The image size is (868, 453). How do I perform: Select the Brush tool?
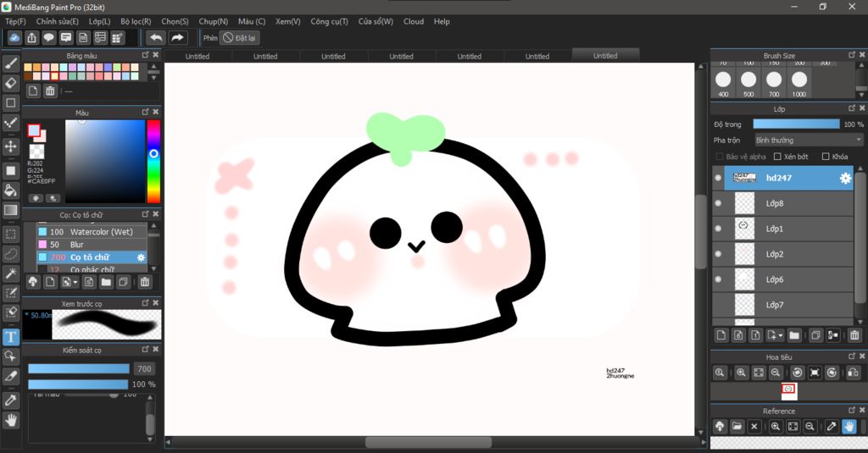pos(10,63)
